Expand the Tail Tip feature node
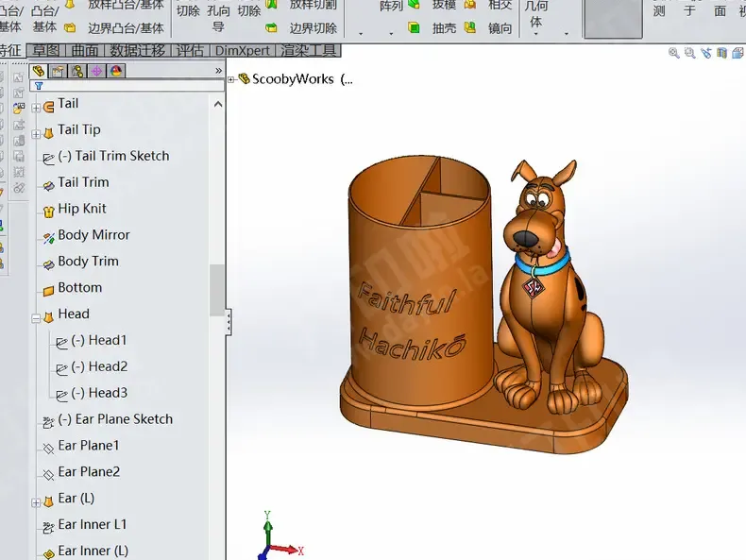Screen dimensions: 746x560 tap(36, 134)
